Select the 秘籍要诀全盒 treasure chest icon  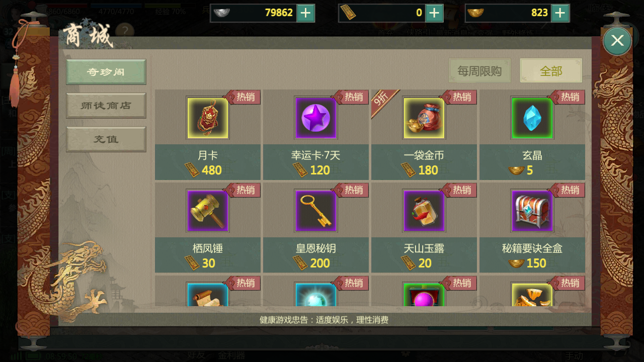[532, 211]
